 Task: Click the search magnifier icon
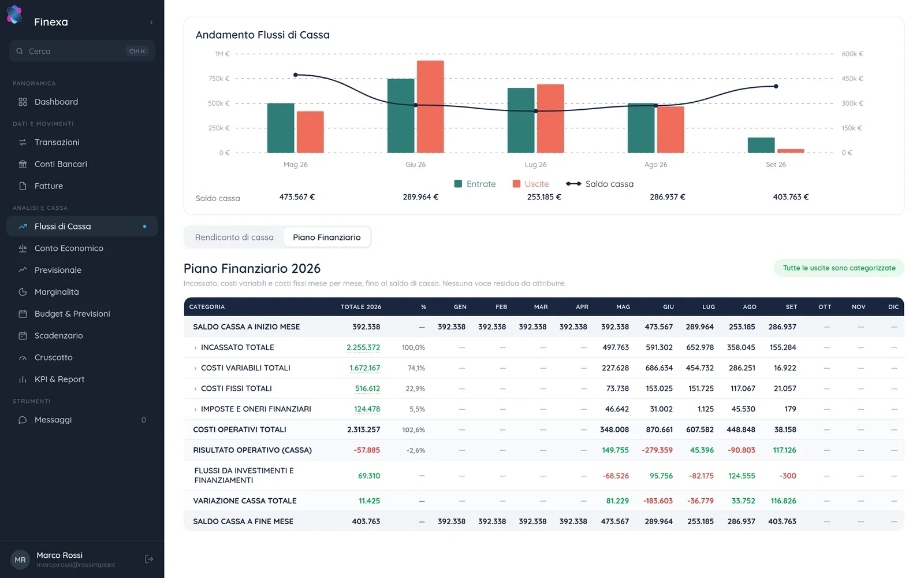(x=20, y=51)
